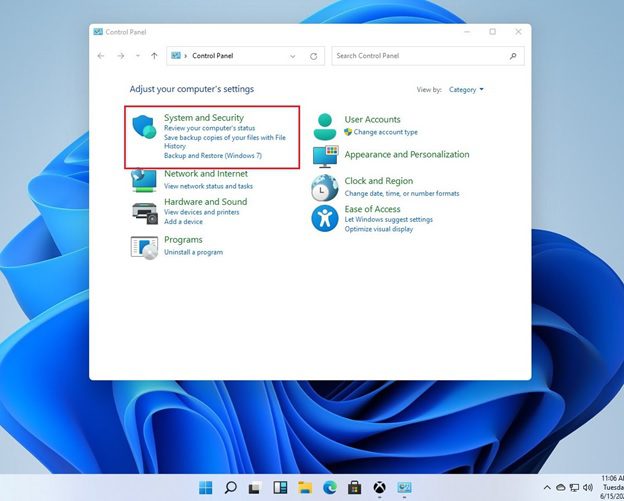The width and height of the screenshot is (624, 501).
Task: Open Task View from the taskbar
Action: (x=255, y=487)
